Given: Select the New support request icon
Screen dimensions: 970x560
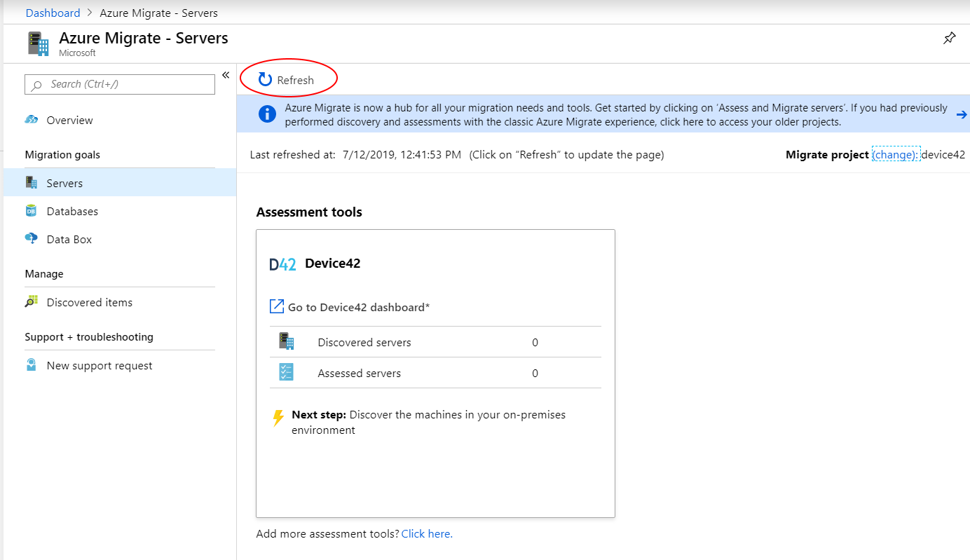Looking at the screenshot, I should pyautogui.click(x=31, y=365).
